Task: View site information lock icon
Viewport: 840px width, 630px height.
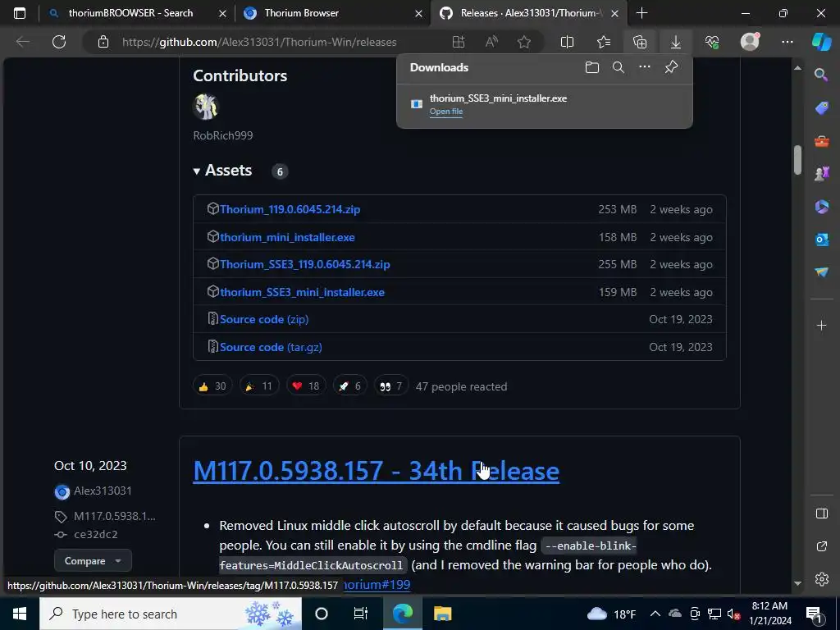Action: coord(103,42)
